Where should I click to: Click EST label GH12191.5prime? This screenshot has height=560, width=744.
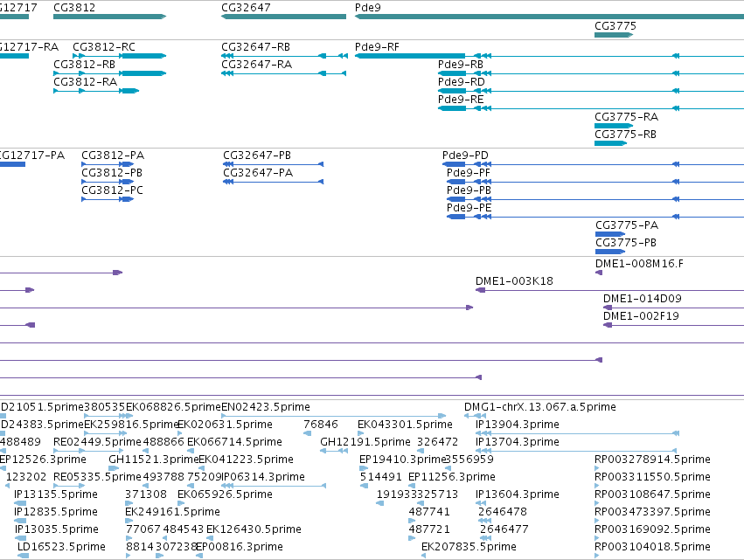pyautogui.click(x=365, y=442)
